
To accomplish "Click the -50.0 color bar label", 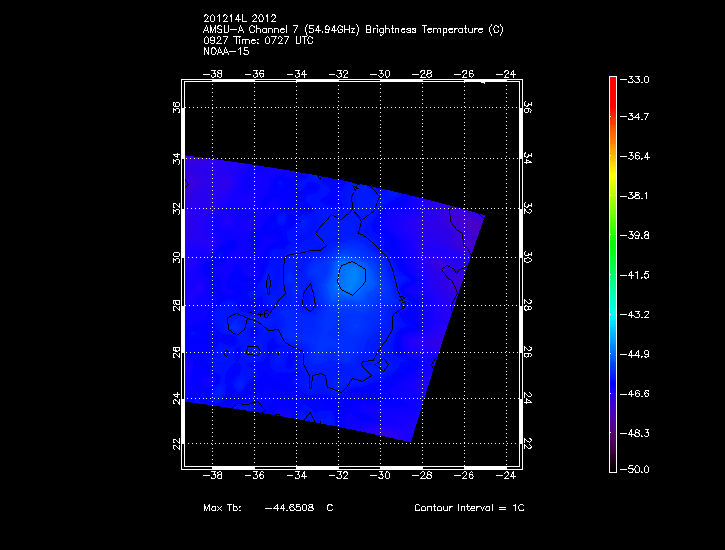I will (663, 469).
